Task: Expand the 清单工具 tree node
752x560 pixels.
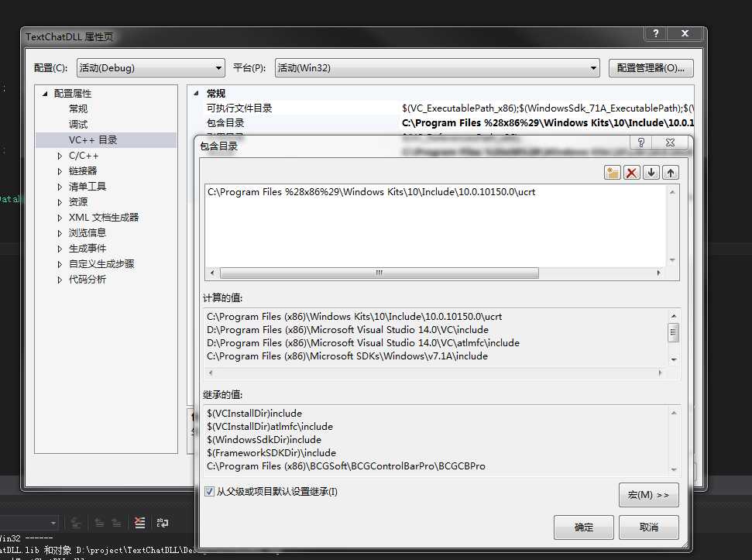Action: click(60, 187)
